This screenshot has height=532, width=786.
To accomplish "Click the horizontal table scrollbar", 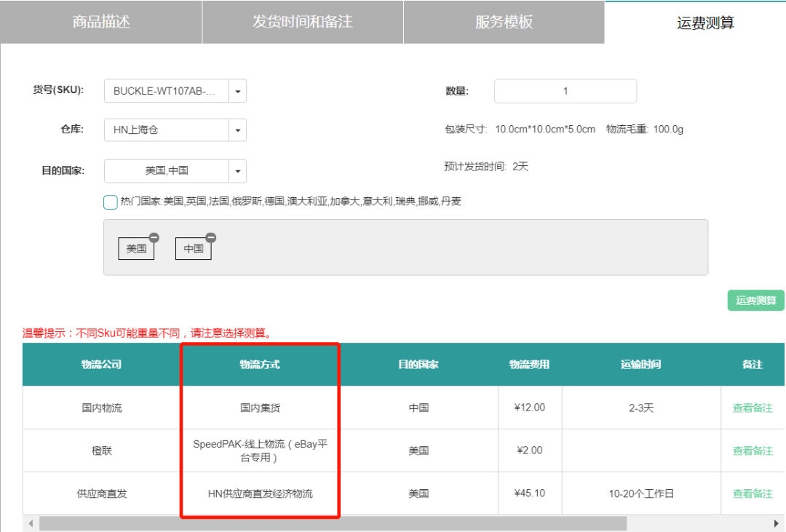I will tap(333, 523).
